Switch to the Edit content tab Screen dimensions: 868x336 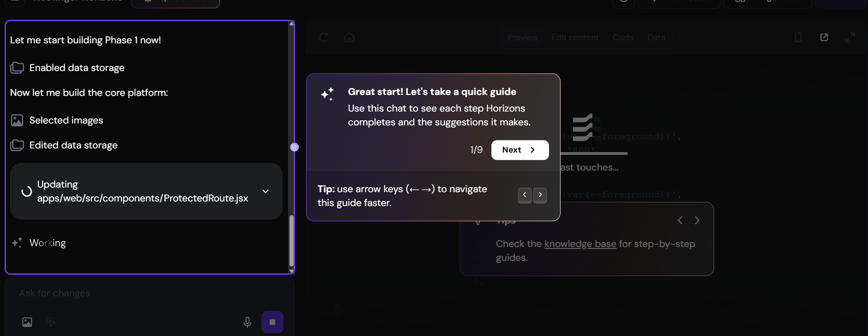pyautogui.click(x=575, y=37)
